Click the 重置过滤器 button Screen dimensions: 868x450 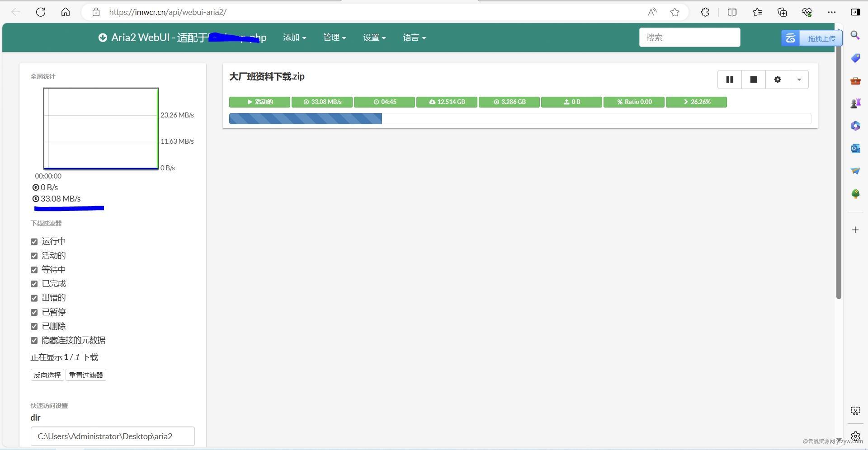(86, 375)
